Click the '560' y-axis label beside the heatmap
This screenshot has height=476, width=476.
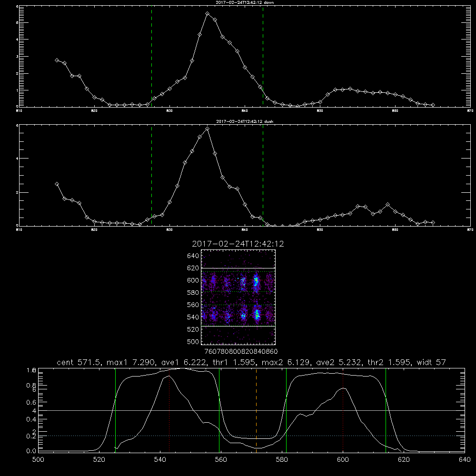pyautogui.click(x=193, y=305)
